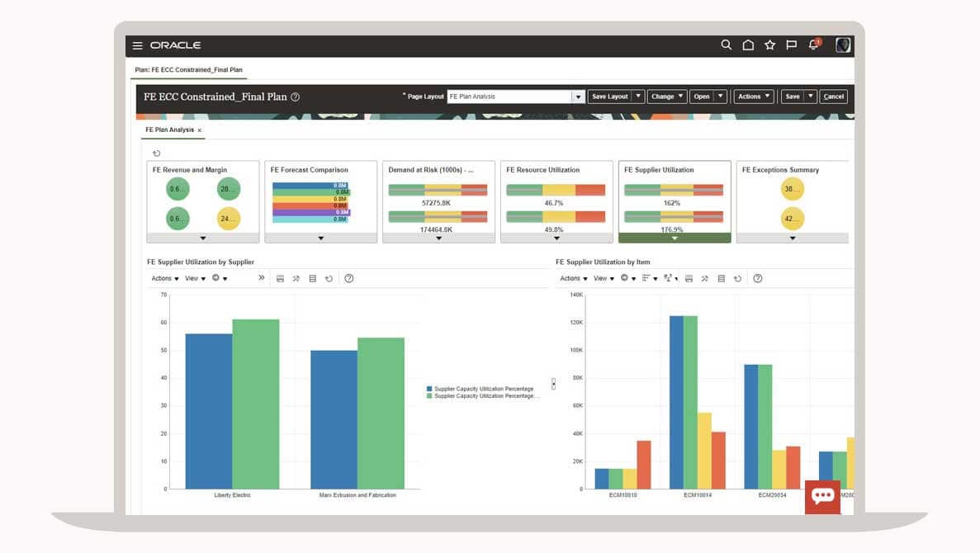The image size is (980, 553).
Task: Open View menu in by Item chart
Action: [x=604, y=279]
